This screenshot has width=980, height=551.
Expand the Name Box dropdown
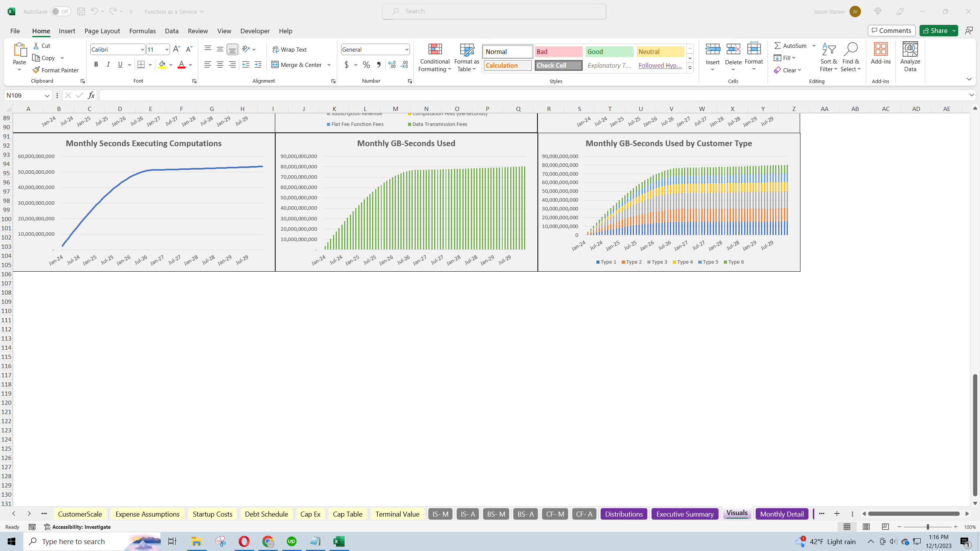47,96
